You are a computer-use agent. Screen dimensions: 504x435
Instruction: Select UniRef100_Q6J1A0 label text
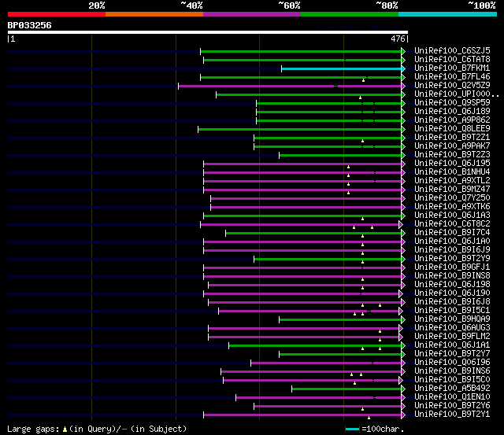pyautogui.click(x=452, y=241)
